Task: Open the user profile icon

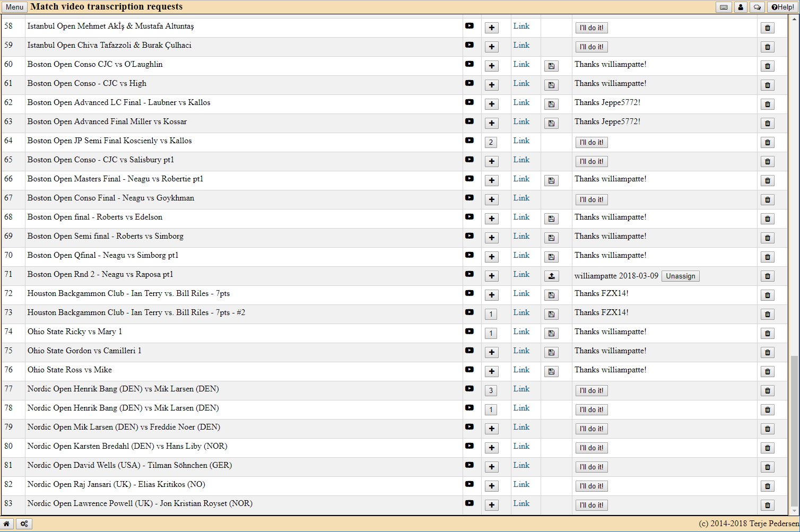Action: 741,7
